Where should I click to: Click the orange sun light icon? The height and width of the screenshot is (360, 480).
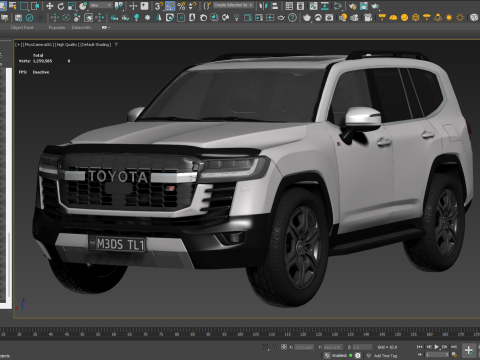449,17
